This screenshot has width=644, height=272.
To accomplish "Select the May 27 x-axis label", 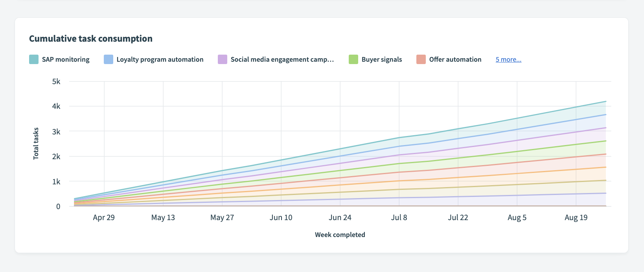I will tap(222, 217).
